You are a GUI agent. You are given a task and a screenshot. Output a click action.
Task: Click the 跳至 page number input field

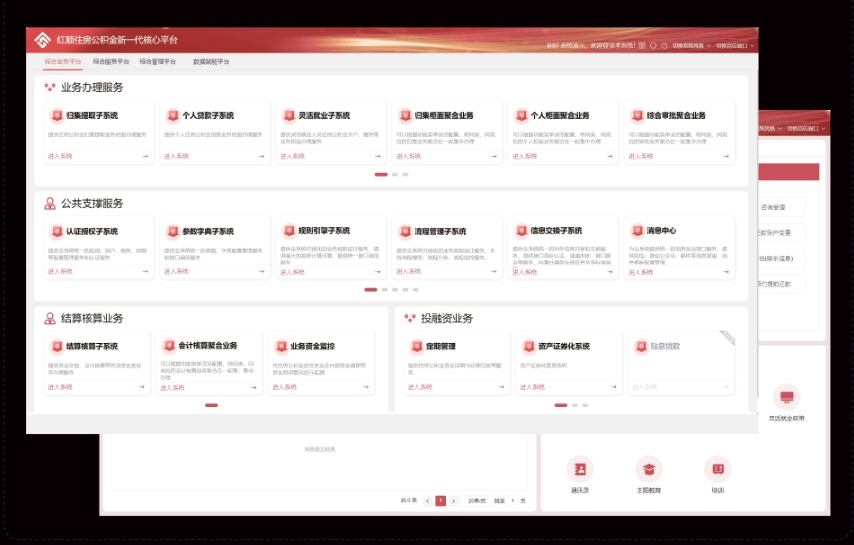coord(514,500)
